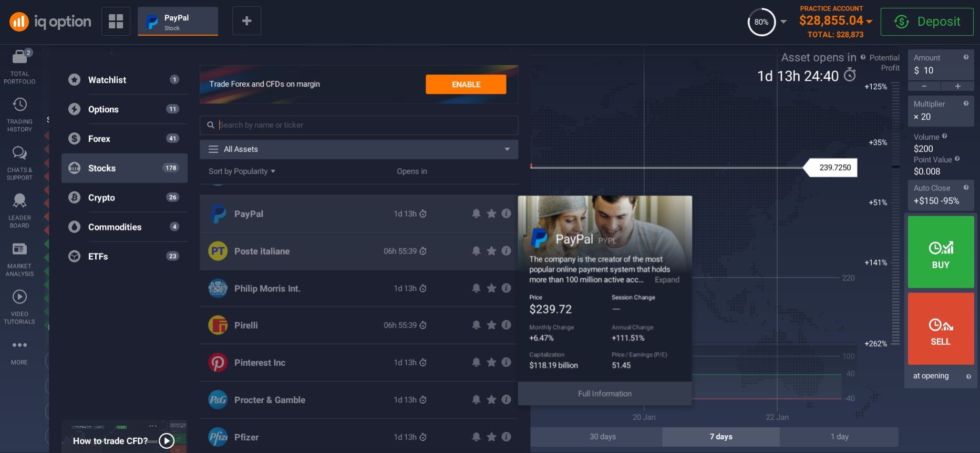Open the Auto Close settings

pos(941,195)
